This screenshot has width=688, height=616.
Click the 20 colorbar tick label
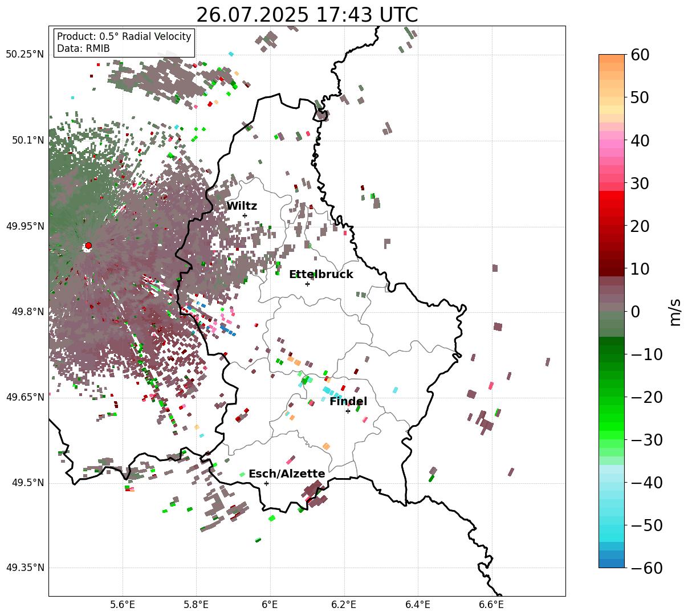(639, 226)
